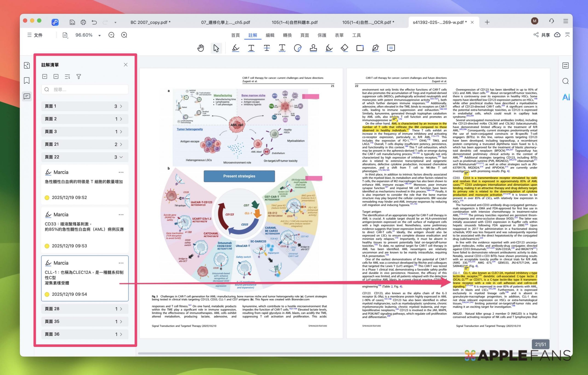The width and height of the screenshot is (588, 375).
Task: Open the zoom percentage dropdown
Action: point(99,35)
